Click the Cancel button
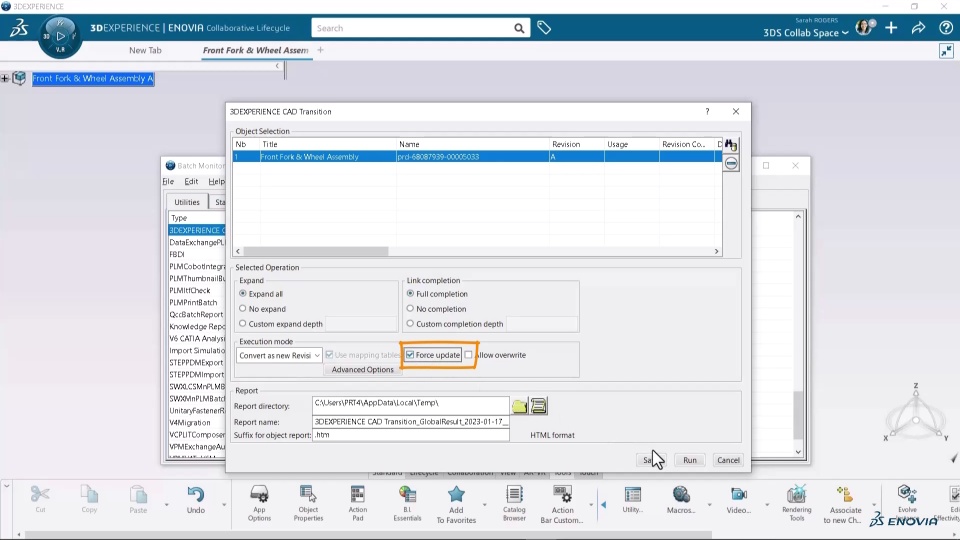The width and height of the screenshot is (960, 540). 728,460
